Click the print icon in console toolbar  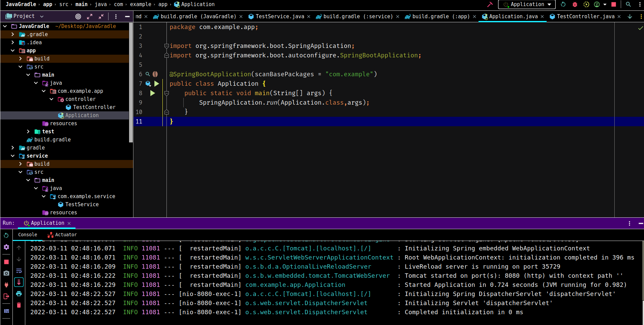tap(19, 294)
